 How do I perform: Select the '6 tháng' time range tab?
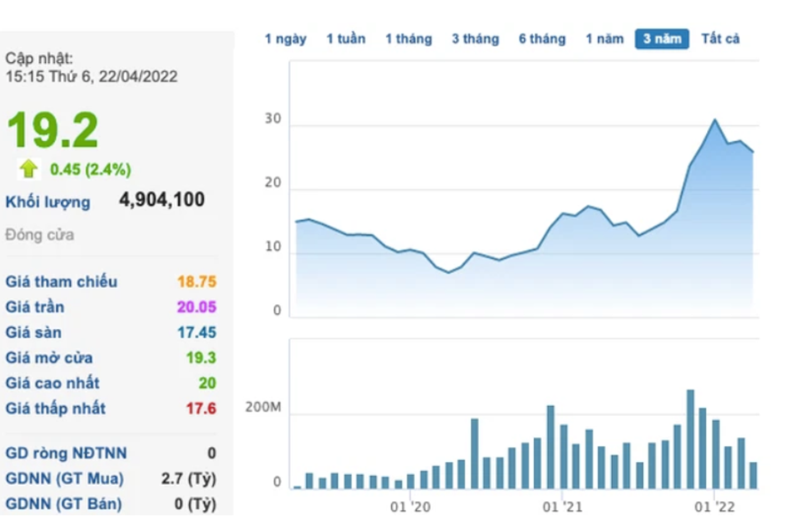[542, 39]
